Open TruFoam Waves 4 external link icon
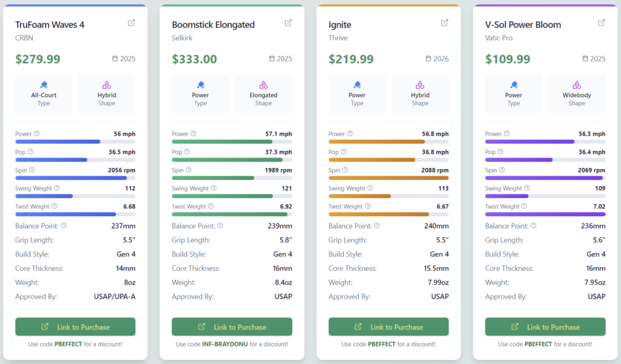Screen dimensions: 621x364 coord(132,23)
